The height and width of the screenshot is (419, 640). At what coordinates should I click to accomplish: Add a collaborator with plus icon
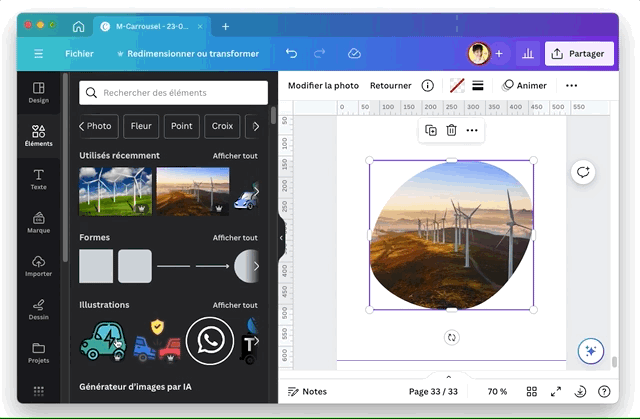pos(499,53)
